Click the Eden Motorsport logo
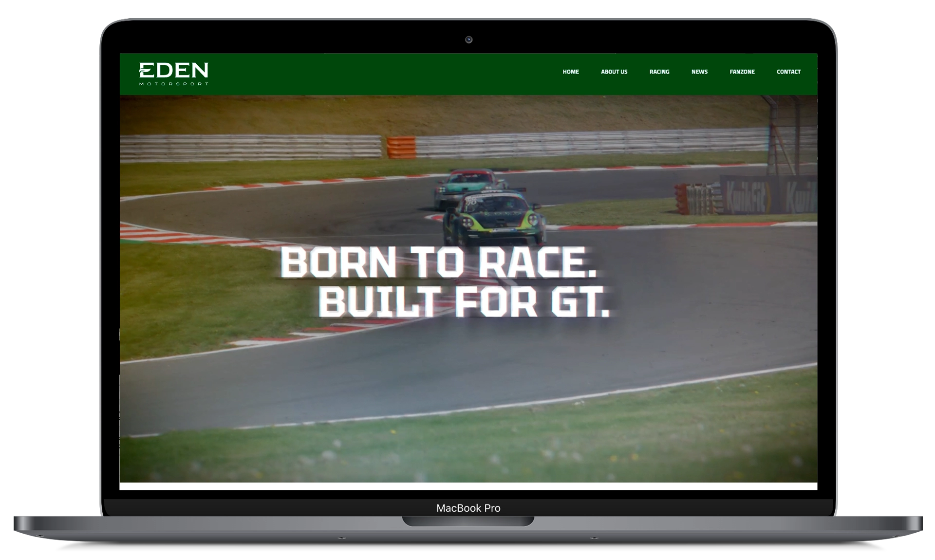 click(173, 74)
